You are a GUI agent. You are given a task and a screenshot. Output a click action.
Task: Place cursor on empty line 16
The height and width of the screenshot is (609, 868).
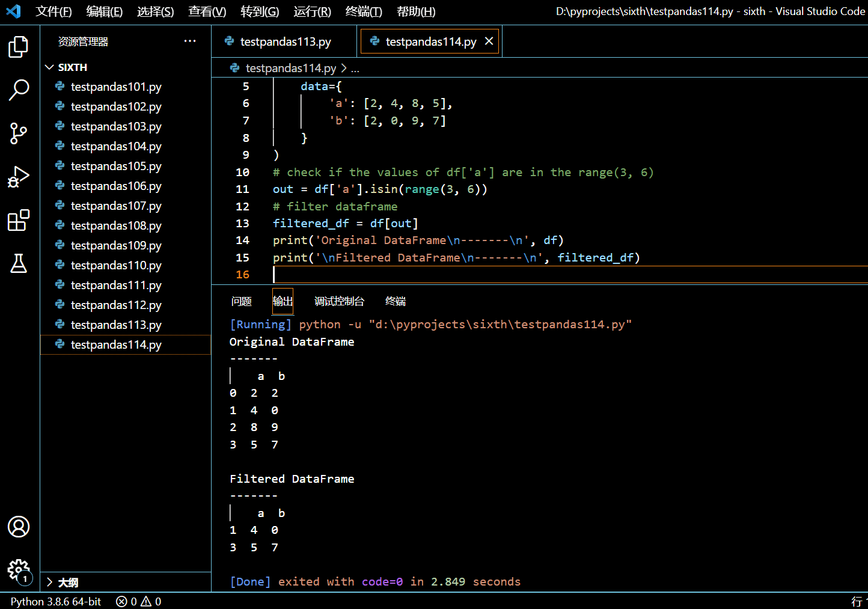tap(570, 275)
